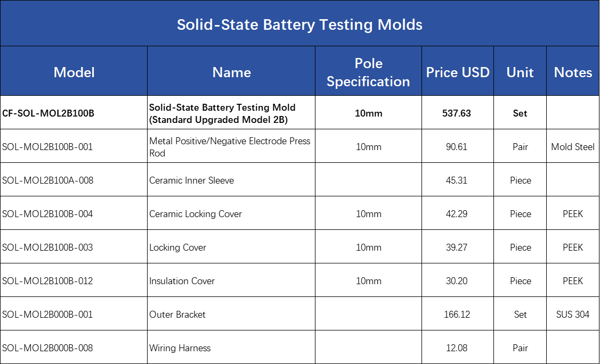Select the Wiring Harness name cell
The width and height of the screenshot is (600, 364).
231,348
